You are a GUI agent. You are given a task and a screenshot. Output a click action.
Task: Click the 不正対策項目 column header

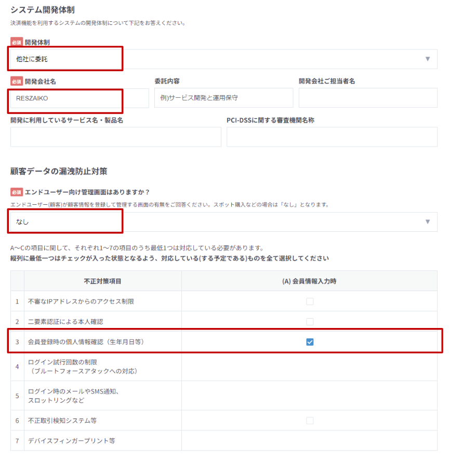pyautogui.click(x=102, y=281)
